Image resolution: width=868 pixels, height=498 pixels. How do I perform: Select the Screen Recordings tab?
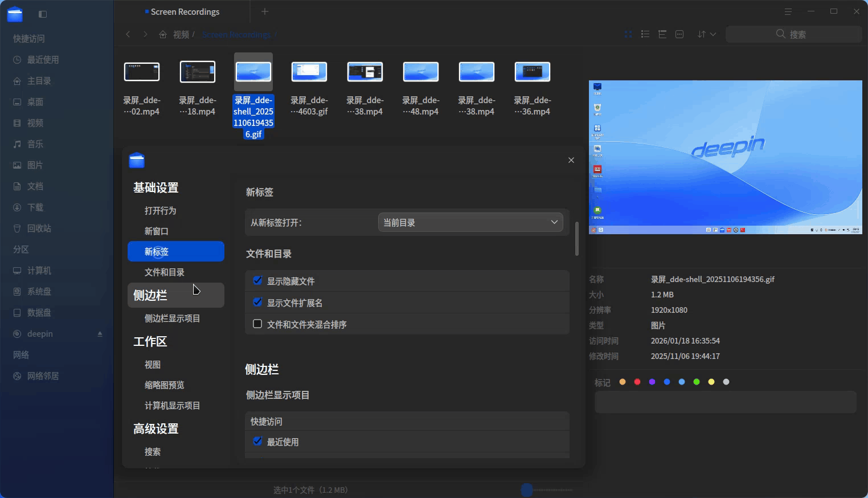[183, 11]
